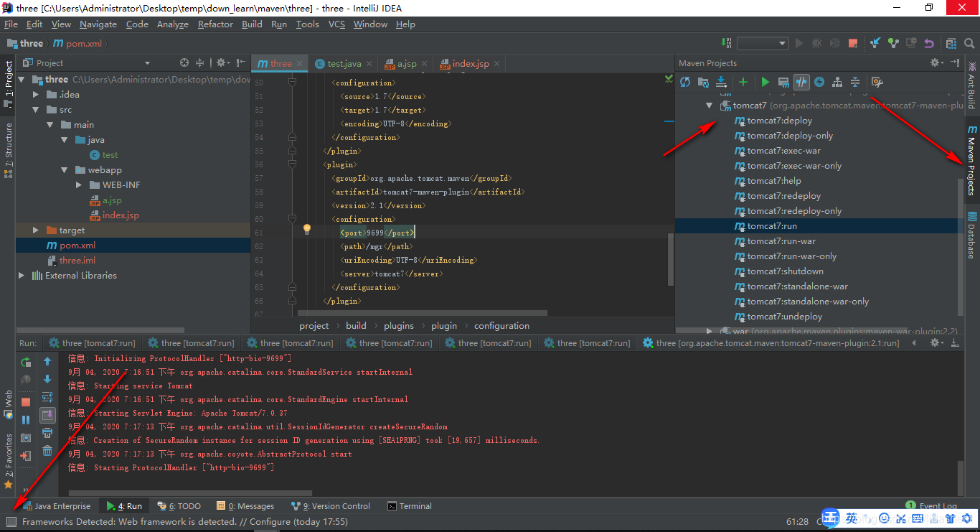Open the Analyze menu
Viewport: 980px width, 532px height.
[172, 24]
